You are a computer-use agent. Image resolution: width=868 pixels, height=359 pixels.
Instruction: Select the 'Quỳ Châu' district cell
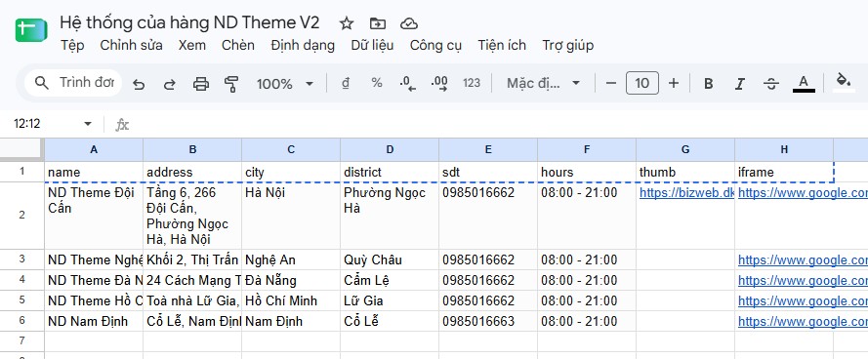point(390,260)
